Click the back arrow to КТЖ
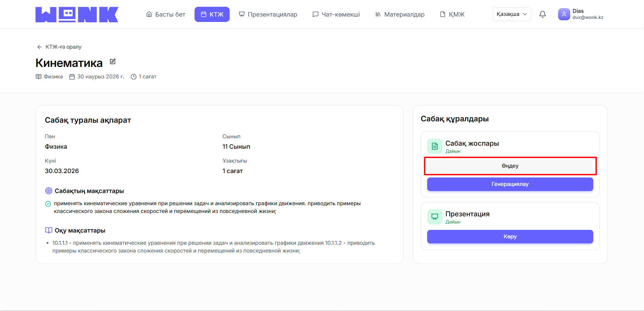644x311 pixels. [40, 47]
